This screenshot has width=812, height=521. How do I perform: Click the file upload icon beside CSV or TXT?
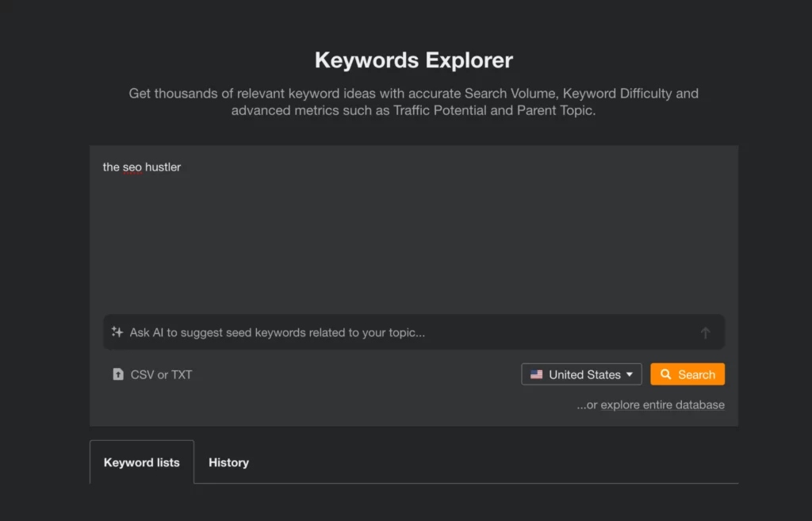118,374
